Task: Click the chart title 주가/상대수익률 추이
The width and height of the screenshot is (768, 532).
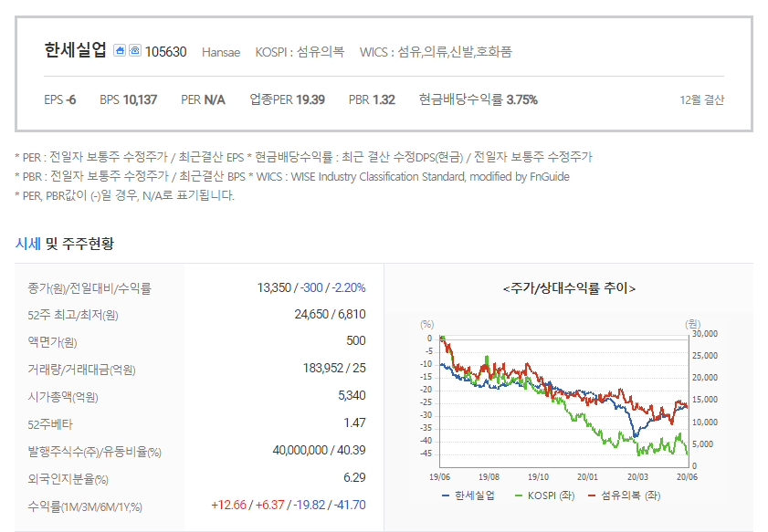Action: pyautogui.click(x=569, y=288)
